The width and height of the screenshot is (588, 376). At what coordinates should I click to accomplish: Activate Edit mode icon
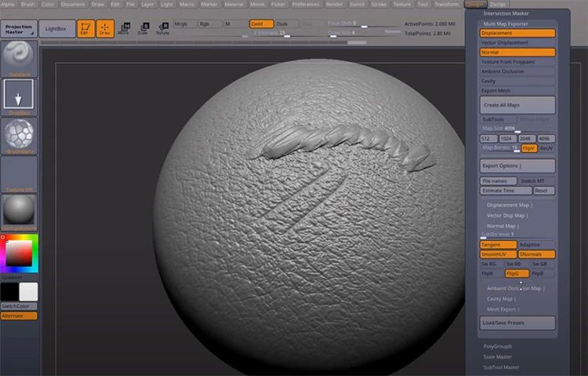click(85, 28)
